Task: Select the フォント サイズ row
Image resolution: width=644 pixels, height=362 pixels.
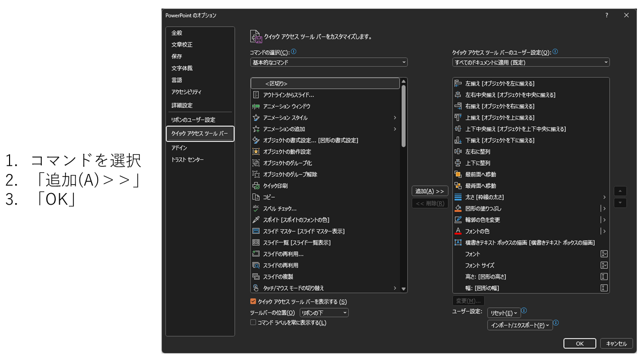Action: click(531, 265)
